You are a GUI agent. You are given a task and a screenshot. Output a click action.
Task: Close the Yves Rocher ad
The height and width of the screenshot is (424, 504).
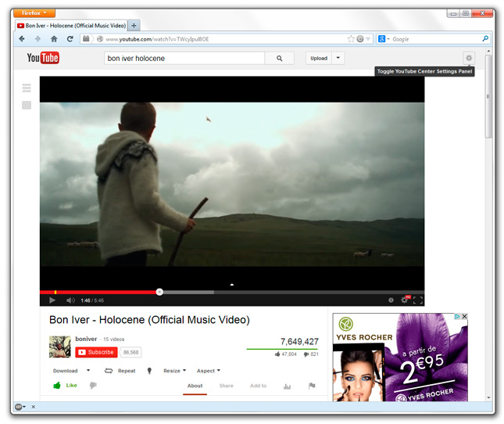[x=464, y=316]
